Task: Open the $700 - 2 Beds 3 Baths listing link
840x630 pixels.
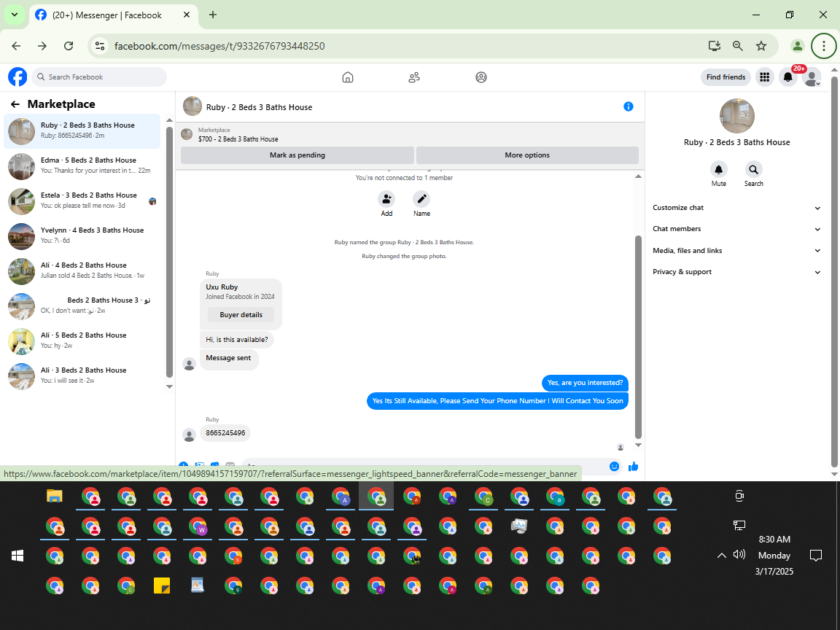Action: [x=238, y=139]
